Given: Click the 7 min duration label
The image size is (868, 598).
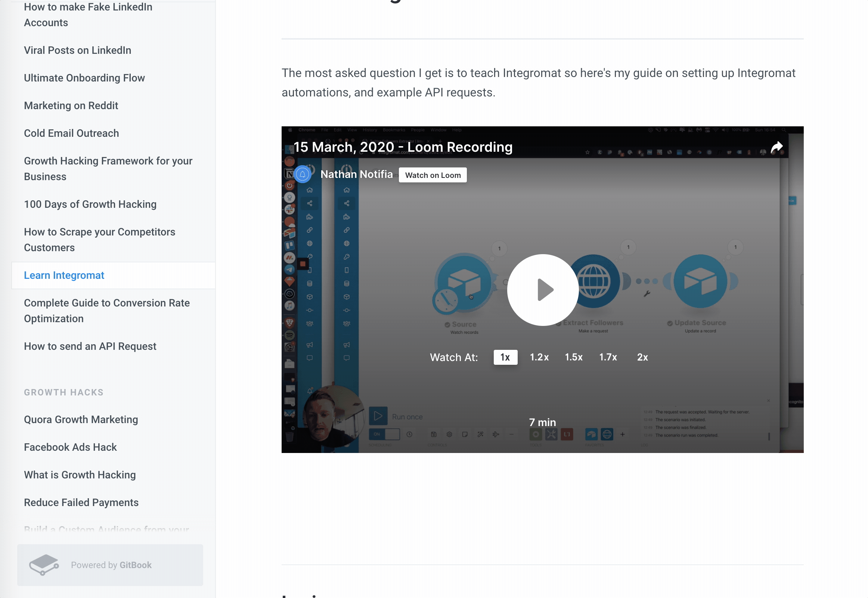Looking at the screenshot, I should click(542, 422).
